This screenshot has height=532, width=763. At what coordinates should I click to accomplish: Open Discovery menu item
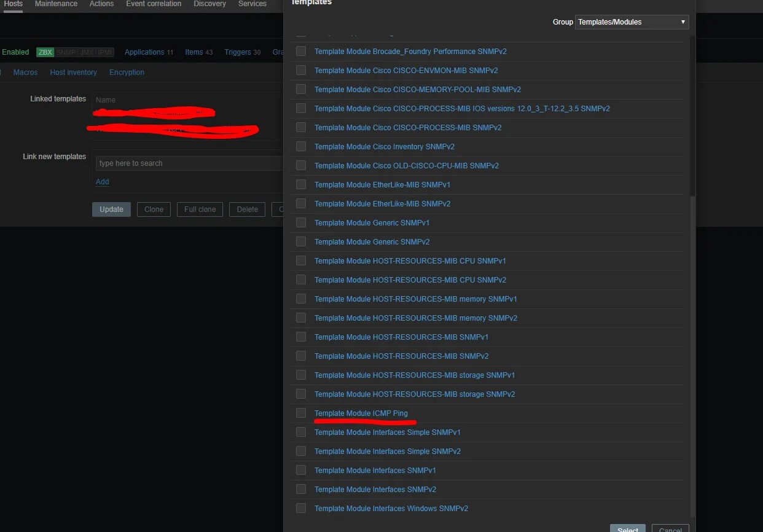pos(209,4)
